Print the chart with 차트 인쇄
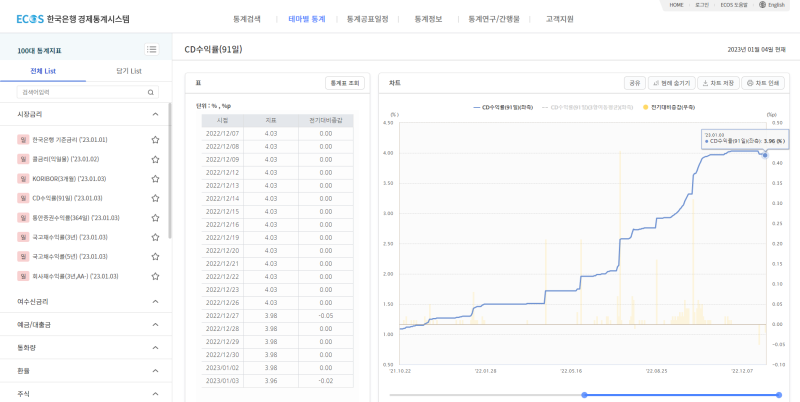 [x=763, y=83]
